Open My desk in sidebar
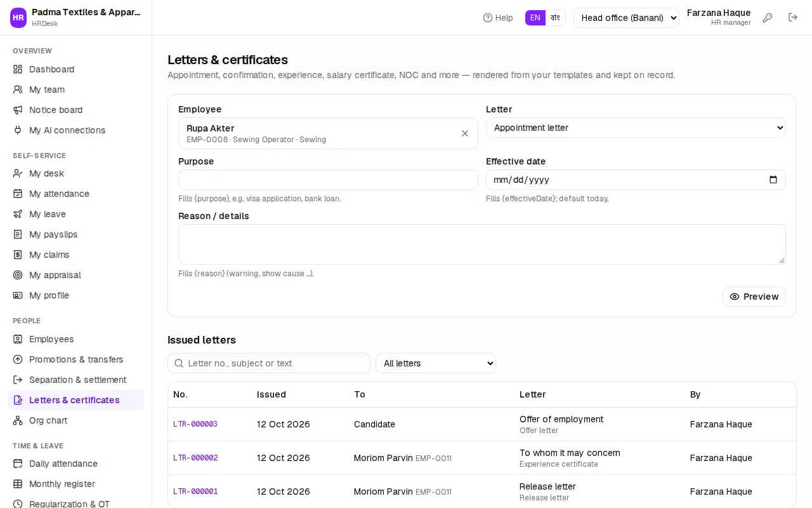Screen dimensions: 812x508 point(76,173)
